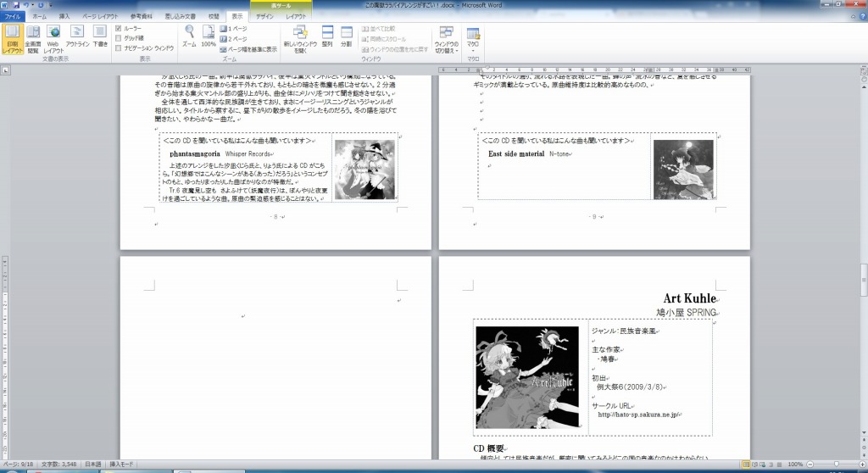Viewport: 868px width, 473px height.
Task: Switch to 校閲 ribbon tab
Action: (x=214, y=17)
